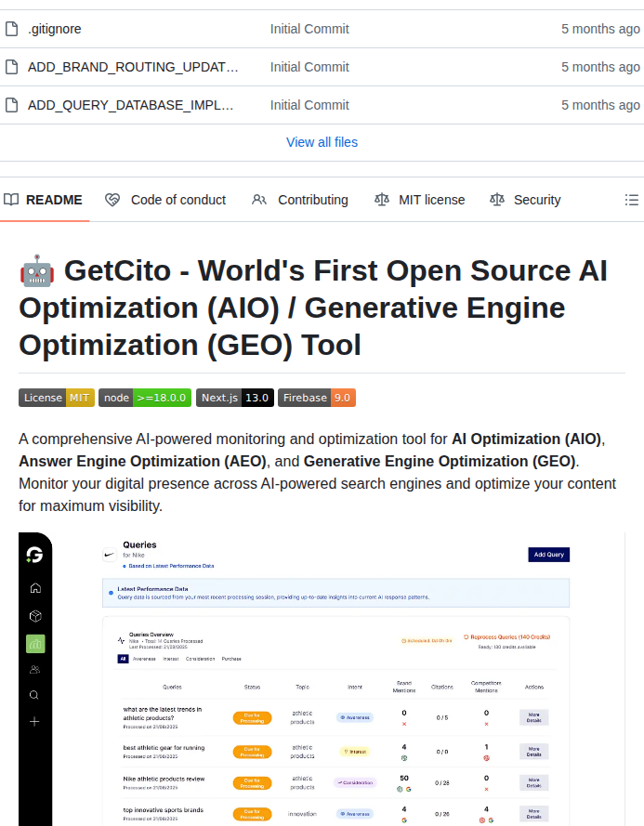The image size is (644, 826).
Task: Click the 5 months ago timestamp for ADD_QUERY_DATABASE_IMPL…
Action: (600, 105)
